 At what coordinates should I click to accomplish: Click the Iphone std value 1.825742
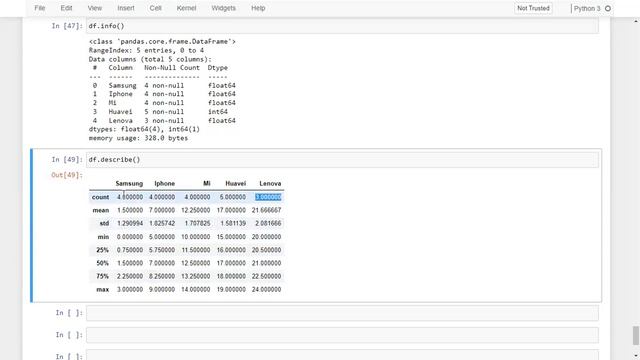(x=162, y=223)
